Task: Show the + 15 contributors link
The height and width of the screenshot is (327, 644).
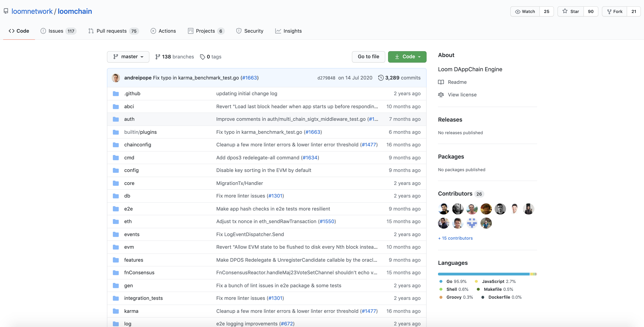Action: [x=455, y=238]
